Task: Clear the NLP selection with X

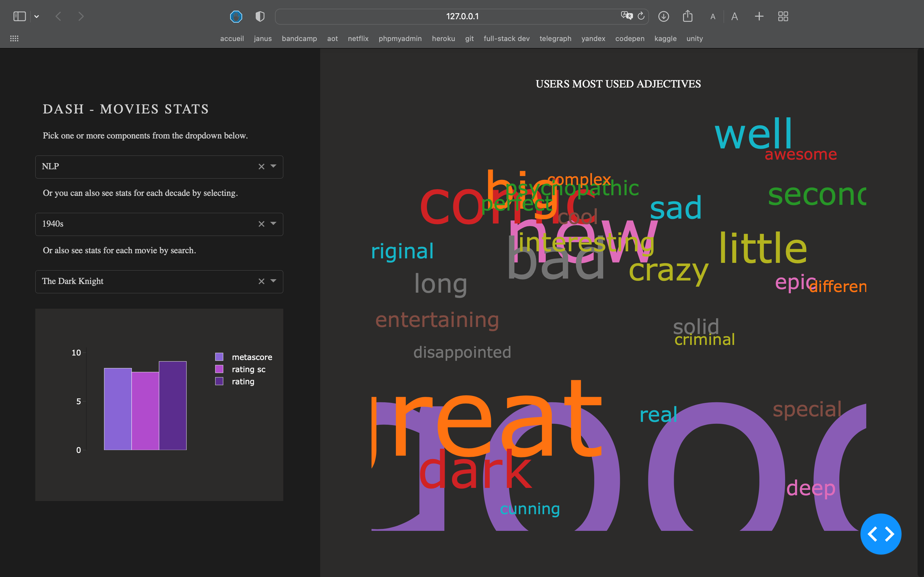Action: tap(261, 167)
